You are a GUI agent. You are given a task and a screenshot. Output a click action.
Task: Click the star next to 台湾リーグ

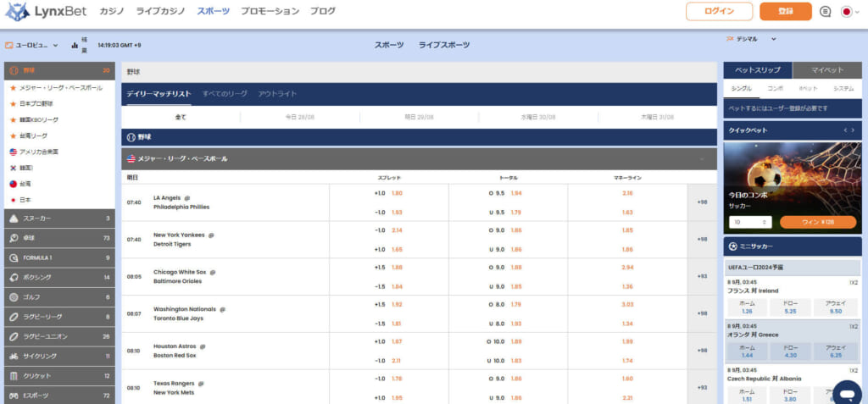(x=14, y=136)
